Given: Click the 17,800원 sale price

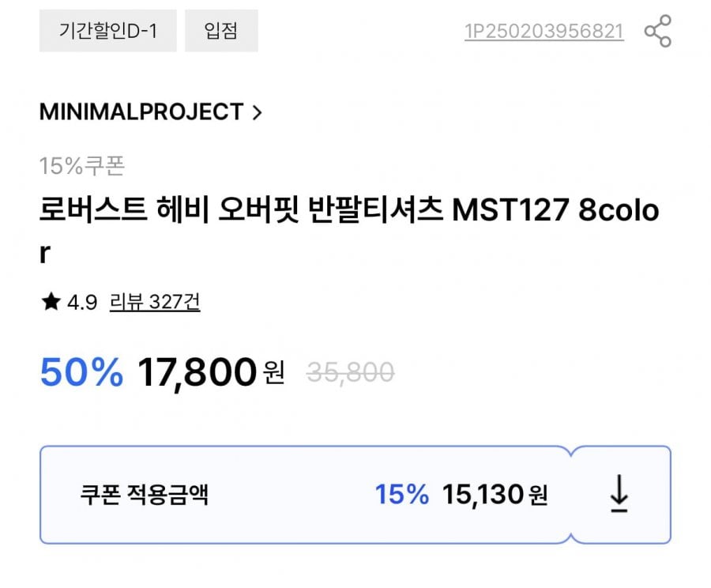Looking at the screenshot, I should pos(197,372).
